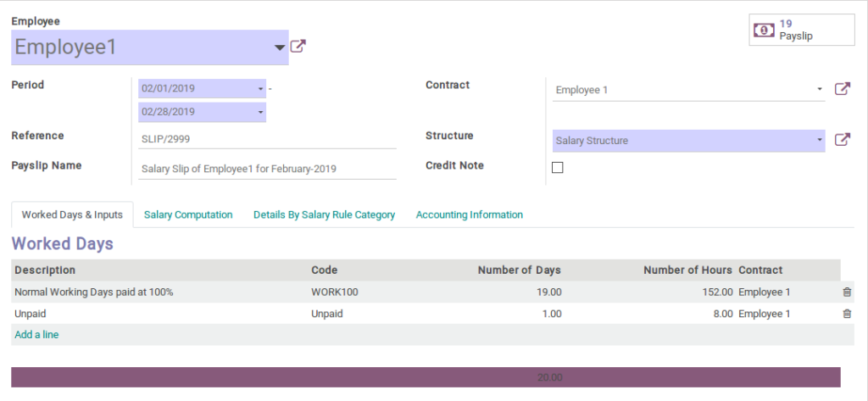Open Details By Salary Rule Category tab
The height and width of the screenshot is (401, 868).
(325, 214)
